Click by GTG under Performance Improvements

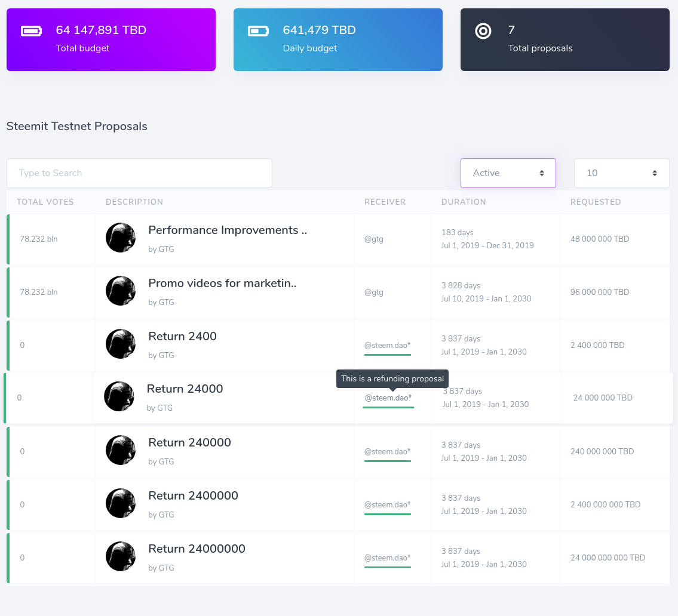(x=161, y=250)
